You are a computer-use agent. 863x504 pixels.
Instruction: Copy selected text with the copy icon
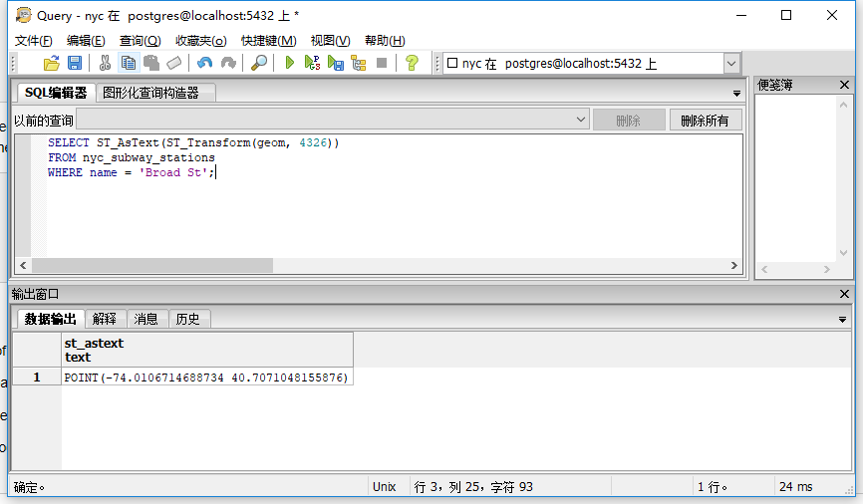pos(129,64)
